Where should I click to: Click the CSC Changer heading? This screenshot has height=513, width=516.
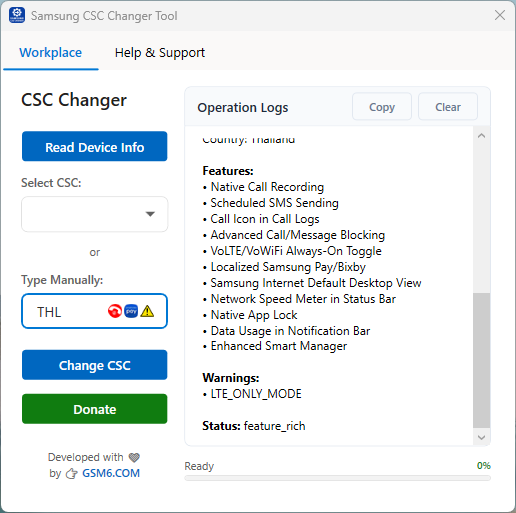74,100
